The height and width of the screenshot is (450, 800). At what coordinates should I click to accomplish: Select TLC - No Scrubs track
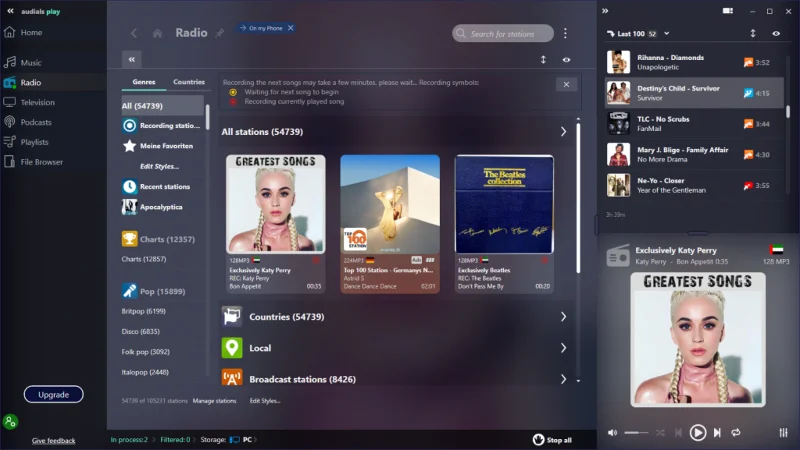click(x=694, y=123)
